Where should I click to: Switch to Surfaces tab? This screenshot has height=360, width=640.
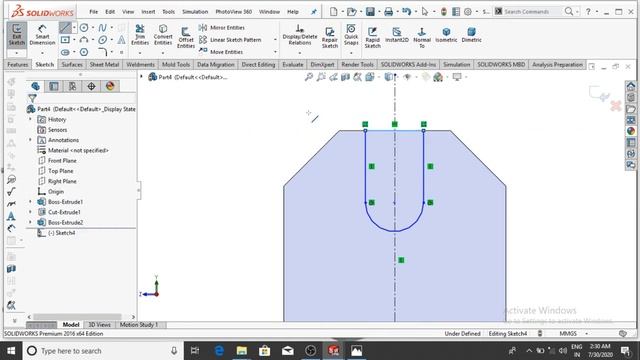[72, 64]
